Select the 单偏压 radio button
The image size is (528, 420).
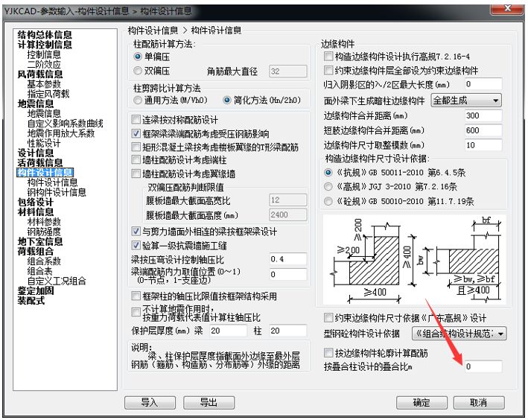[x=137, y=57]
